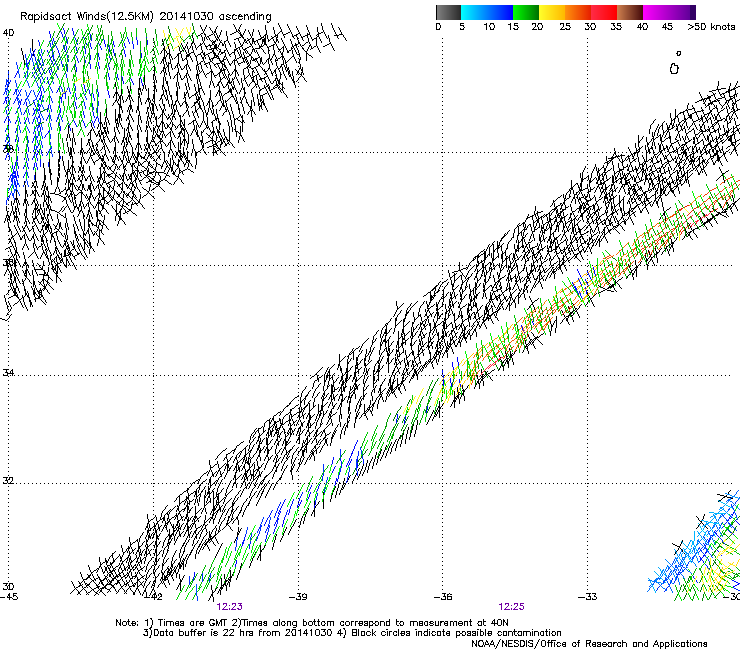The width and height of the screenshot is (740, 650).
Task: Click the latitude label '32'
Action: [x=8, y=481]
